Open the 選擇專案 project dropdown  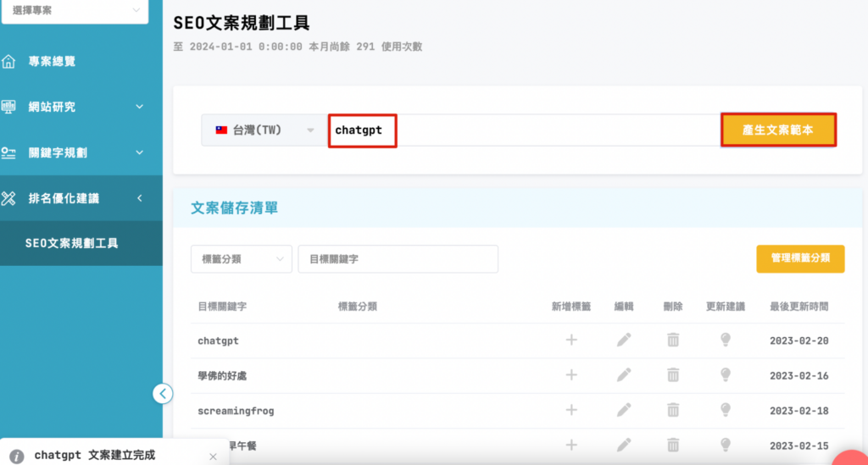click(75, 10)
